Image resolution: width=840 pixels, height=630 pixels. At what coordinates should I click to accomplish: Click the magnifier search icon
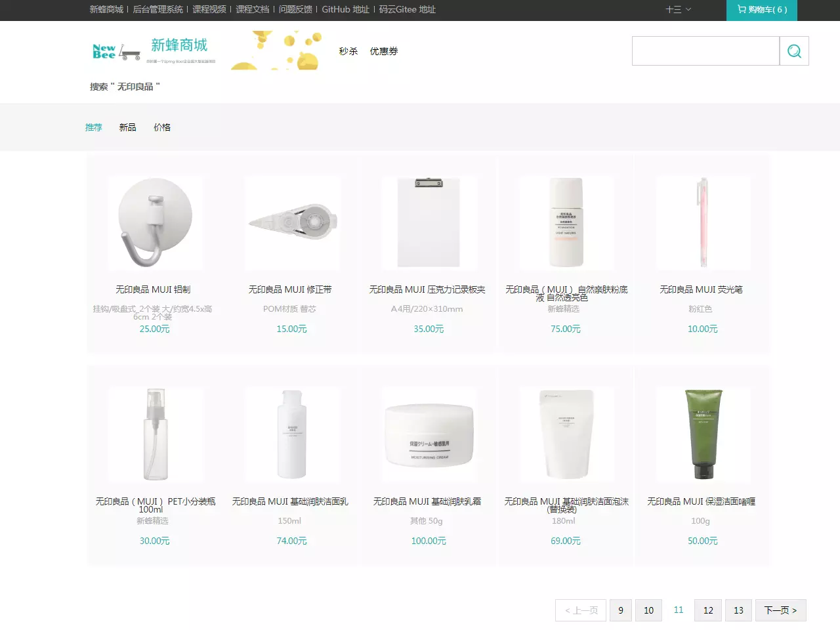[x=794, y=51]
